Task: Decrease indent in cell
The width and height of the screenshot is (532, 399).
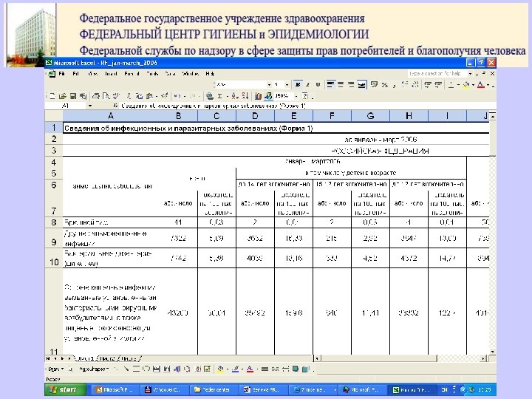Action: point(428,84)
